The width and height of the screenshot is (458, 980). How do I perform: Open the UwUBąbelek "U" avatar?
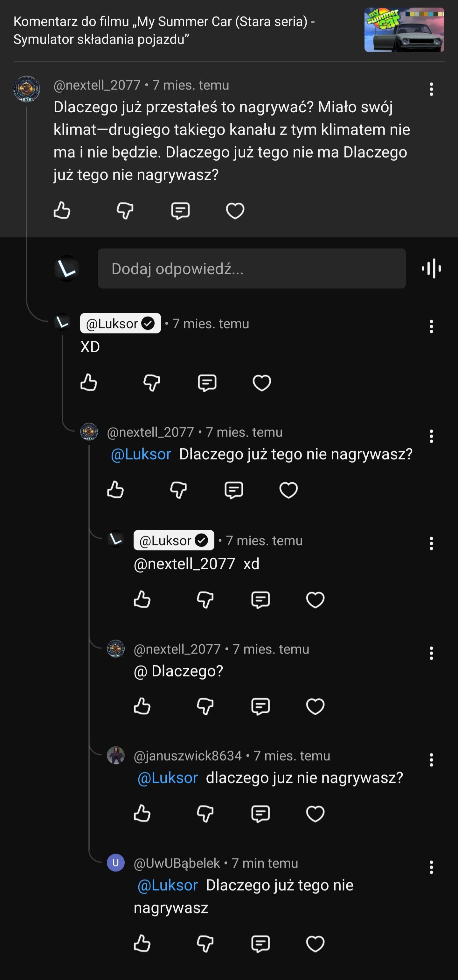[116, 863]
